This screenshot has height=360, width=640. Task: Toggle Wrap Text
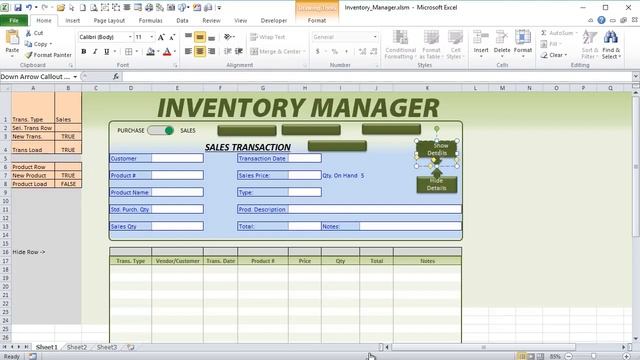click(268, 37)
